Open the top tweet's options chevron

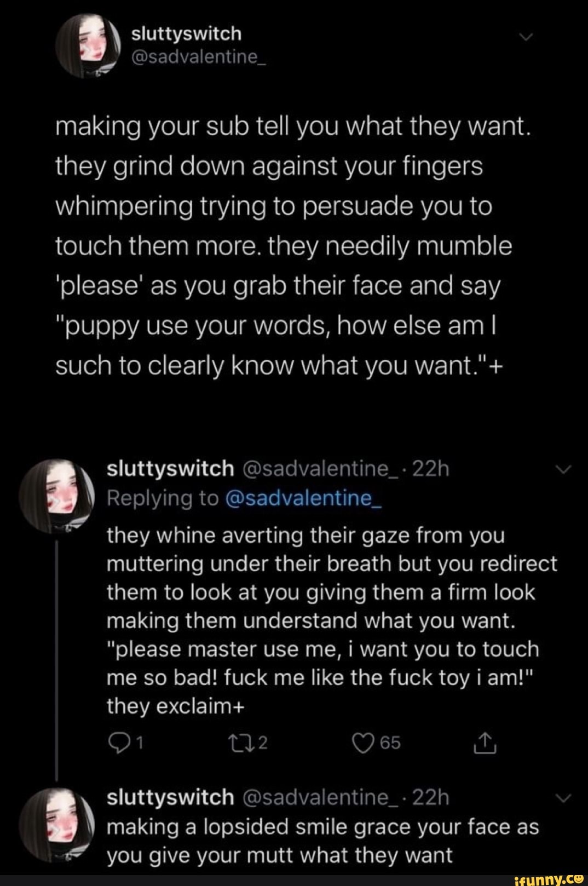pos(527,36)
